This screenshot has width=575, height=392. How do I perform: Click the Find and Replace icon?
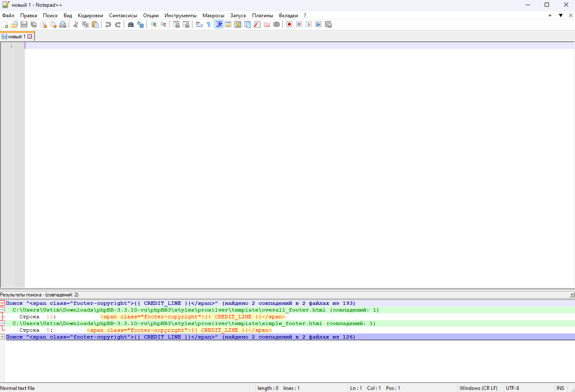141,24
